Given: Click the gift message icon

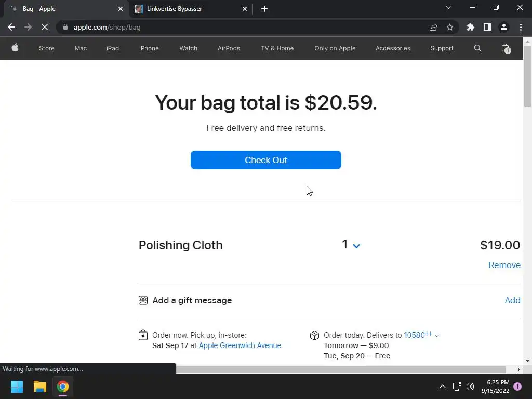Looking at the screenshot, I should [x=143, y=300].
